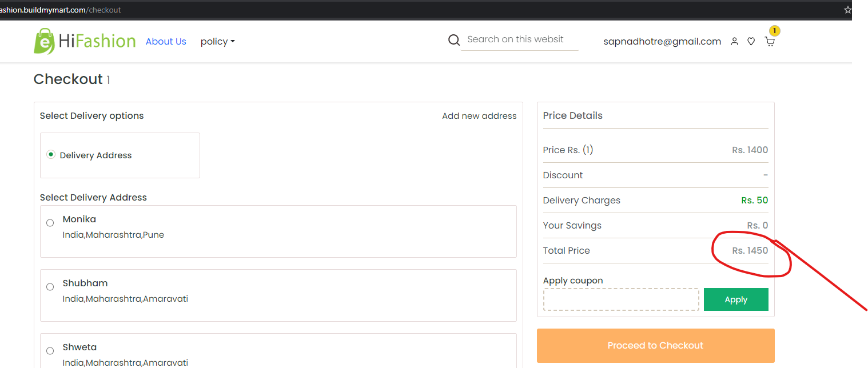
Task: Expand the policy dropdown menu
Action: point(218,42)
